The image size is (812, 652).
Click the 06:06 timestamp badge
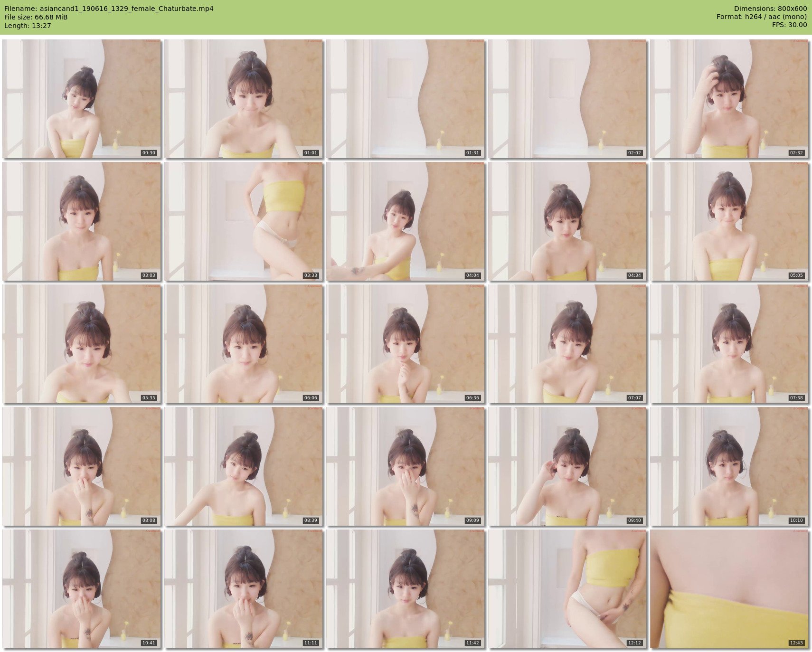pos(311,398)
